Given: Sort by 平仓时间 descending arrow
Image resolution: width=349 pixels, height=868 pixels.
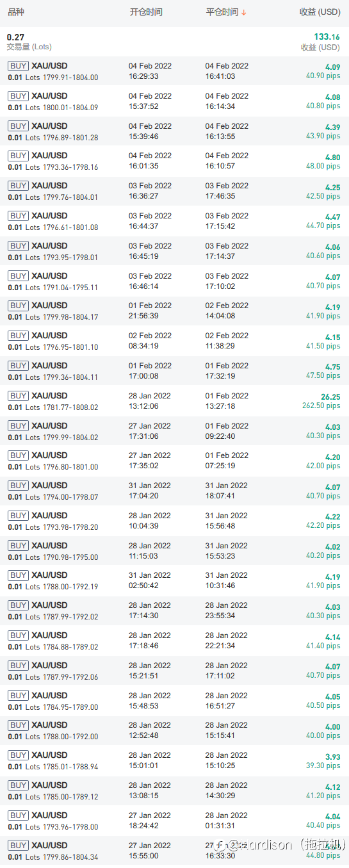Looking at the screenshot, I should coord(244,13).
